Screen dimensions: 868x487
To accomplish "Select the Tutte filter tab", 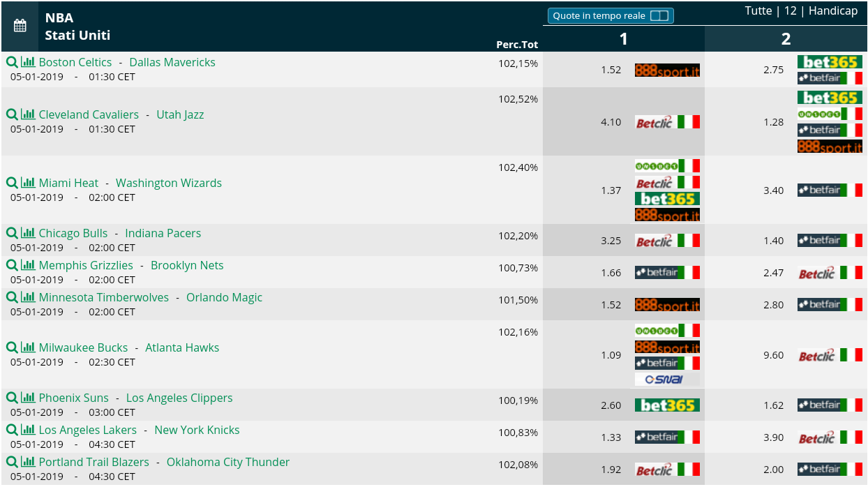I will (758, 10).
